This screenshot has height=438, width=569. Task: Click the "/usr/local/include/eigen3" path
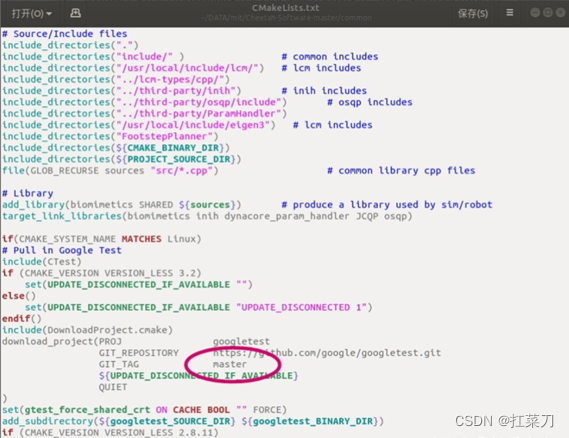coord(193,125)
